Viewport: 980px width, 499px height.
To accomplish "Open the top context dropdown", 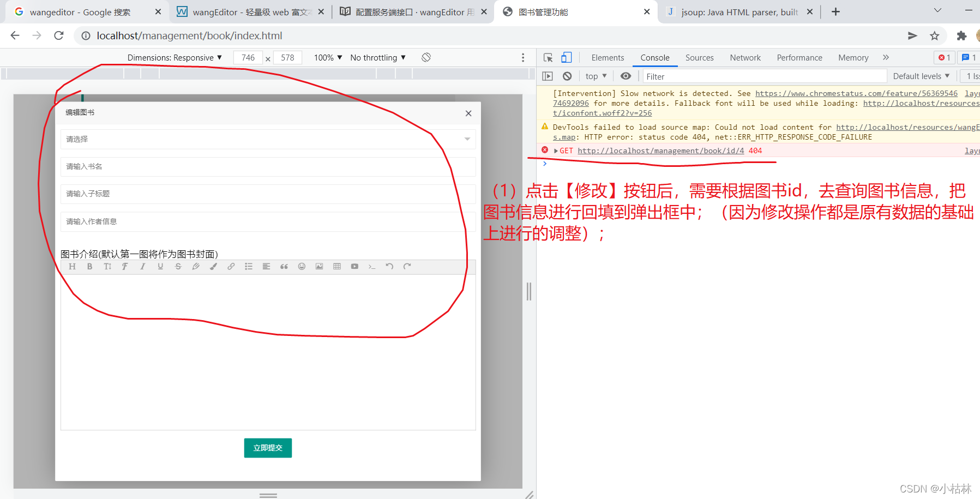I will [596, 76].
